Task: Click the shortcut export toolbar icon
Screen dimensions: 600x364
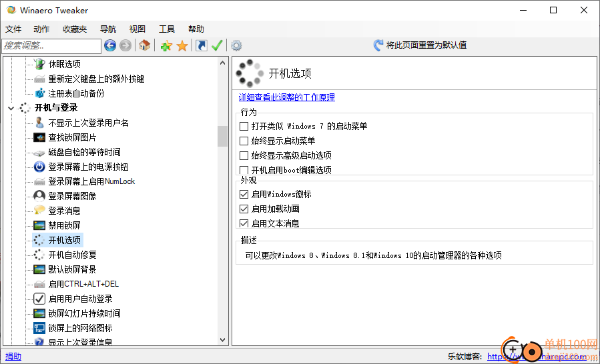Action: click(x=202, y=46)
